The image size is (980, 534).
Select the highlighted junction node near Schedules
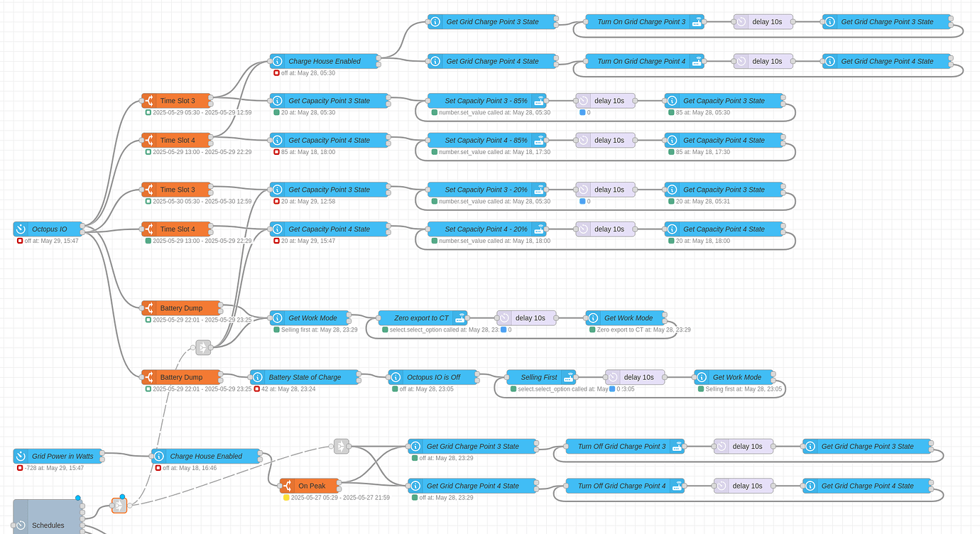119,505
